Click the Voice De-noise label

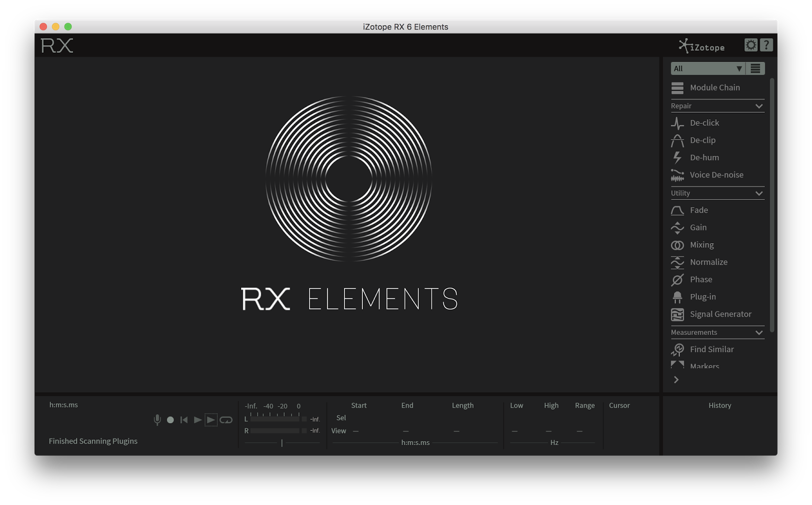pos(717,175)
